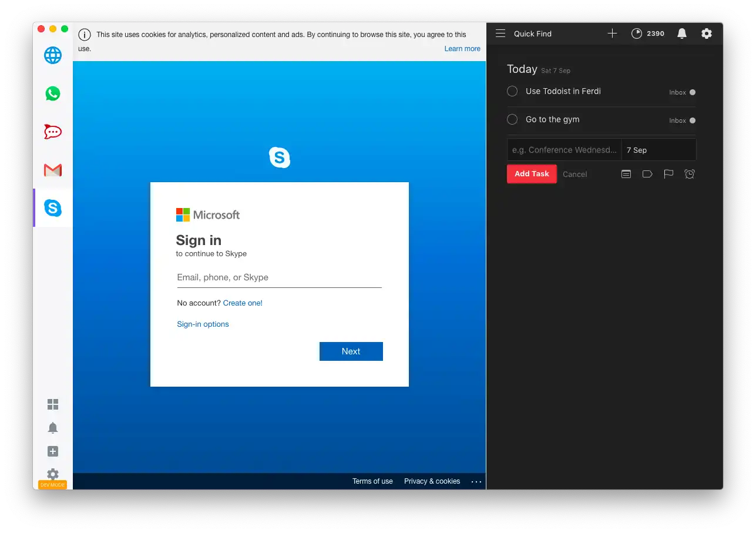Toggle sidebar notifications bell
Viewport: 756px width, 533px height.
tap(53, 428)
